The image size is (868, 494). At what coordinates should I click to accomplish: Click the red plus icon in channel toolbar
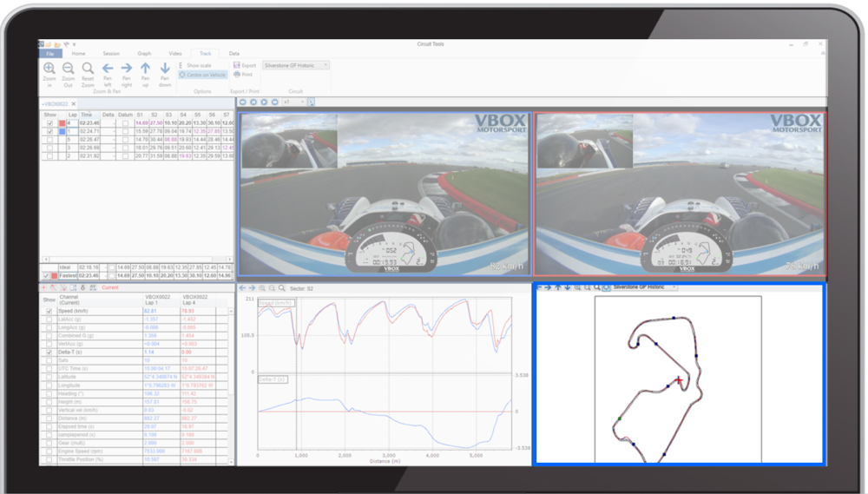pos(44,288)
